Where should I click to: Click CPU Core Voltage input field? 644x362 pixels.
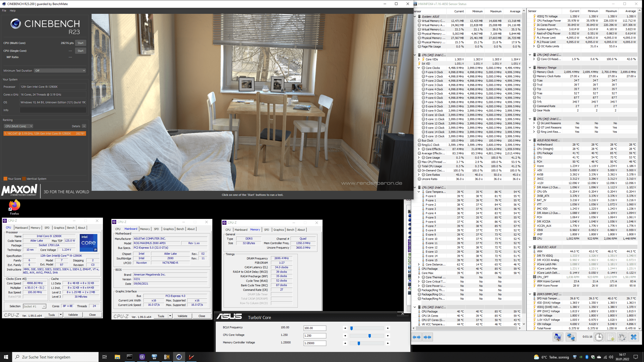pos(315,336)
